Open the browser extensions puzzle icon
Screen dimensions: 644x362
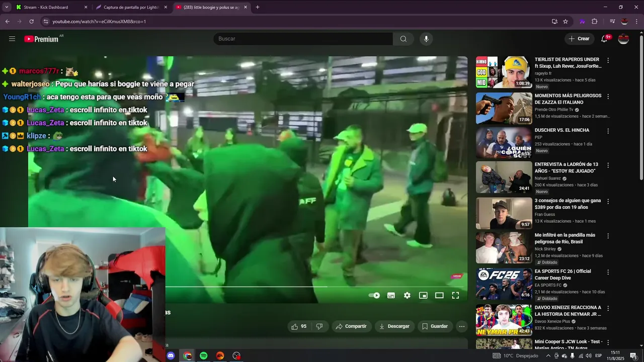coord(595,22)
